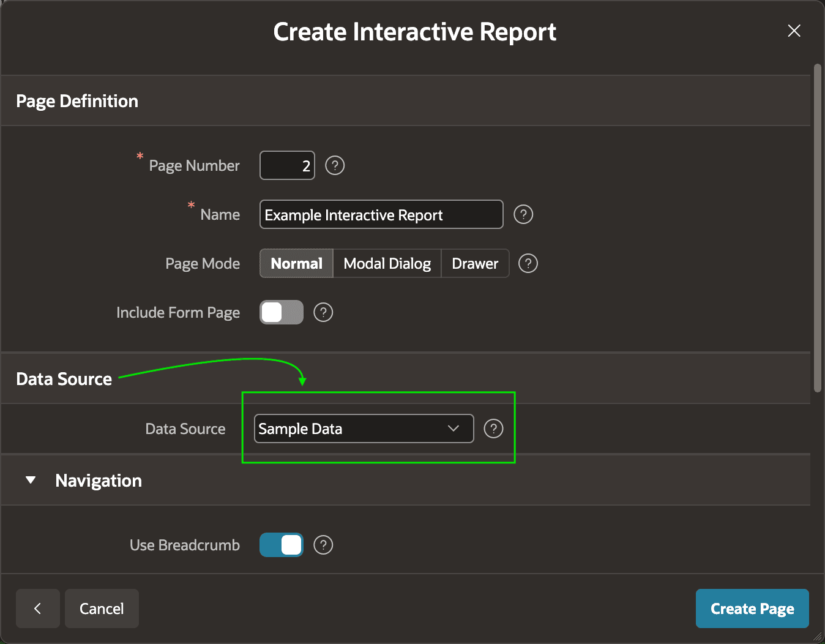Focus the Name text field
This screenshot has width=825, height=644.
381,214
